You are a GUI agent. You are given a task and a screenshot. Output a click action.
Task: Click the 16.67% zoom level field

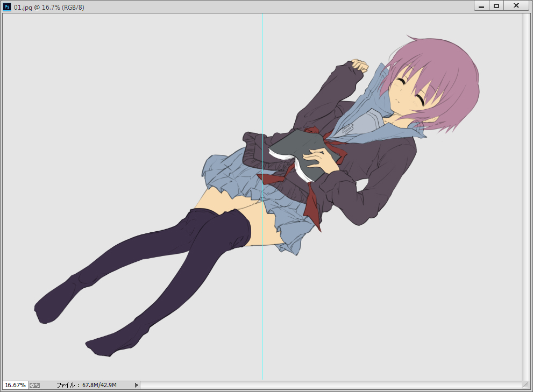(x=15, y=385)
